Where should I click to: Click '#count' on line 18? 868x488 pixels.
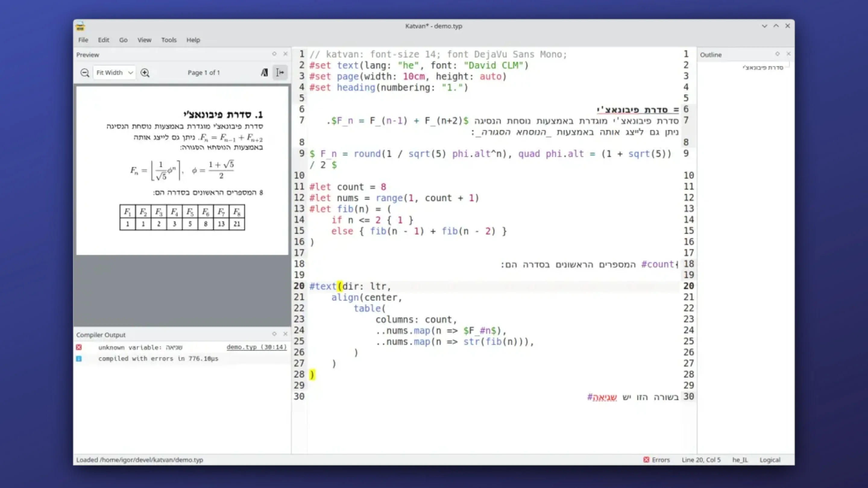point(658,264)
